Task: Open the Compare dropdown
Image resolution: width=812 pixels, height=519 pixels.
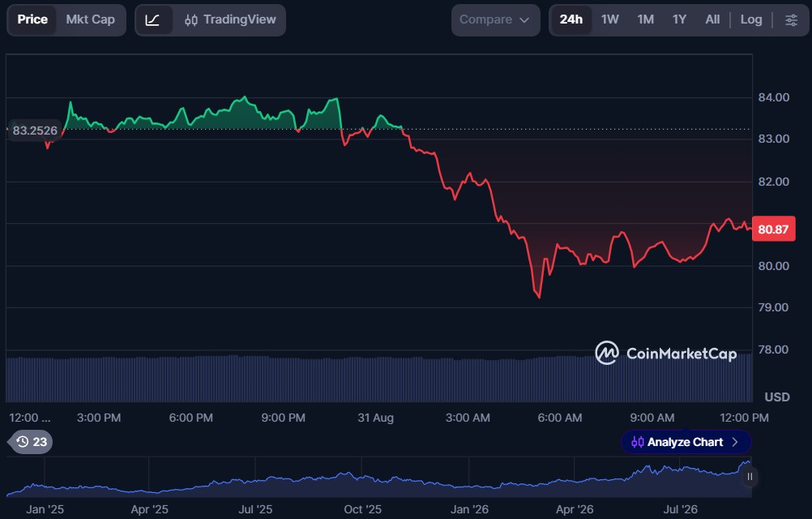Action: [x=495, y=20]
